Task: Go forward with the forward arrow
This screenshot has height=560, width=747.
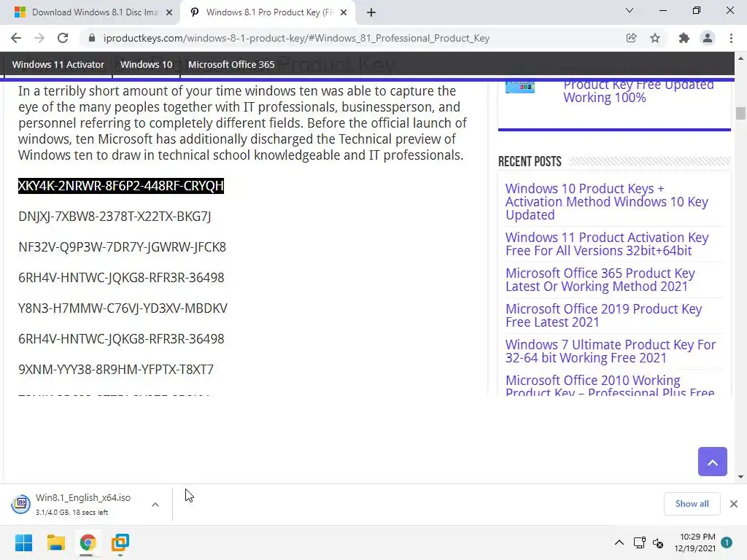Action: coord(39,38)
